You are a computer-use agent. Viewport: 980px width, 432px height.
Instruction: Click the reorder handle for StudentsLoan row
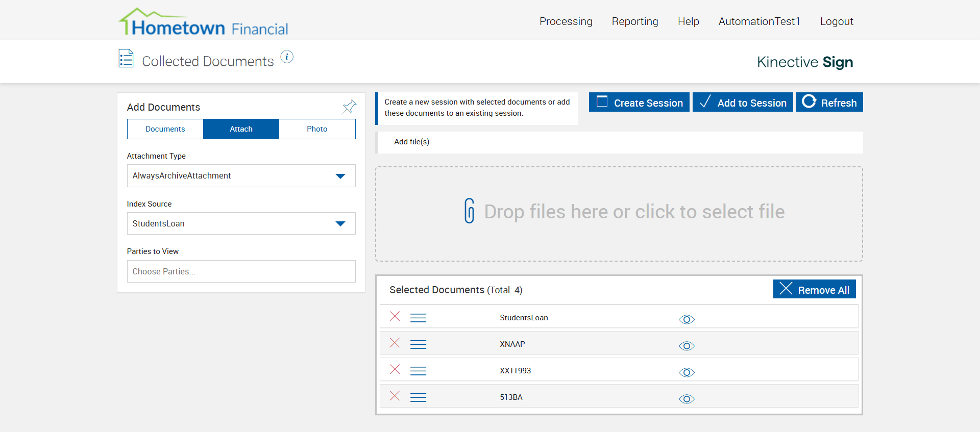418,318
